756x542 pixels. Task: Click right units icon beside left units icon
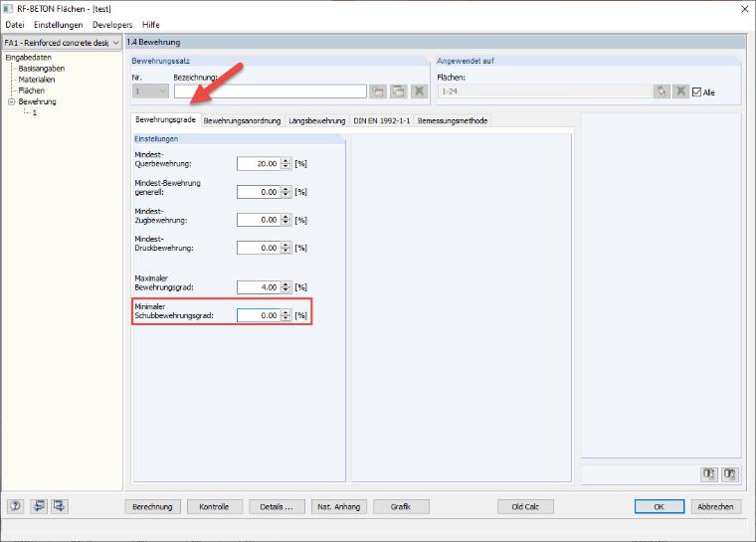pyautogui.click(x=730, y=474)
